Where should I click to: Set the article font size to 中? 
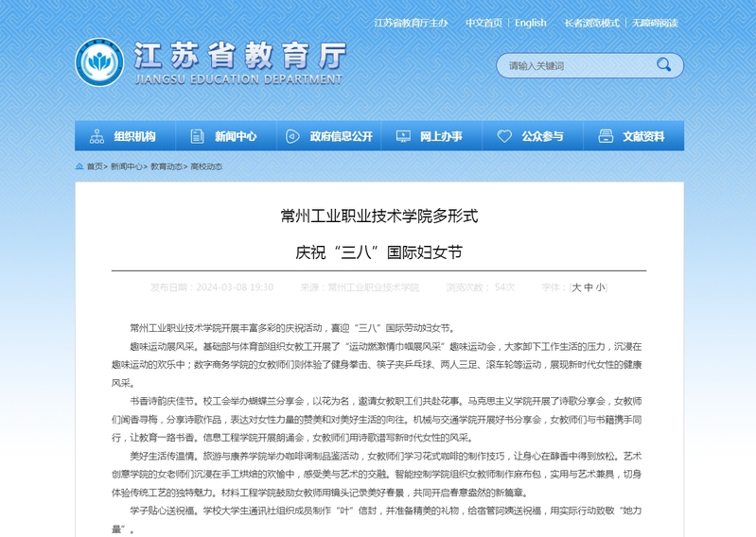coord(588,287)
